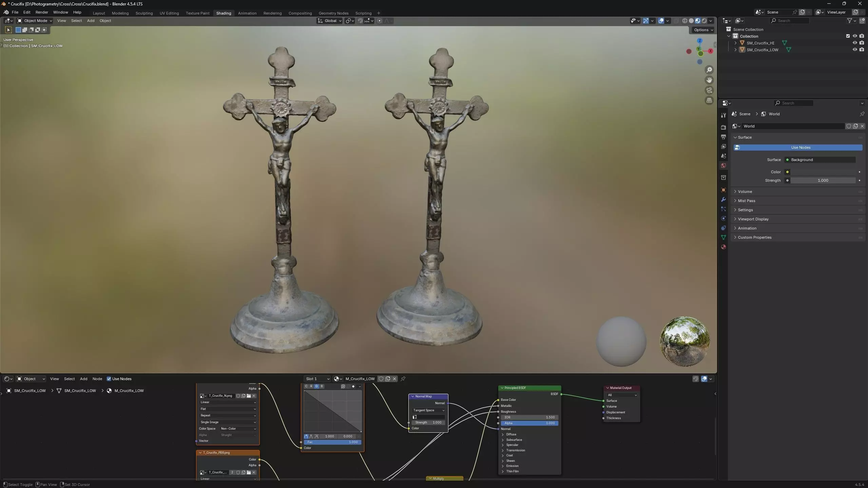Hide SM_Crucifix_HI in viewport
The width and height of the screenshot is (868, 488).
tap(855, 43)
